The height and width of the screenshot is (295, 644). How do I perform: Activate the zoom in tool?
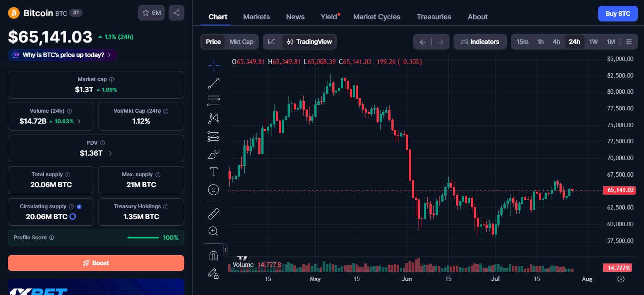[214, 231]
